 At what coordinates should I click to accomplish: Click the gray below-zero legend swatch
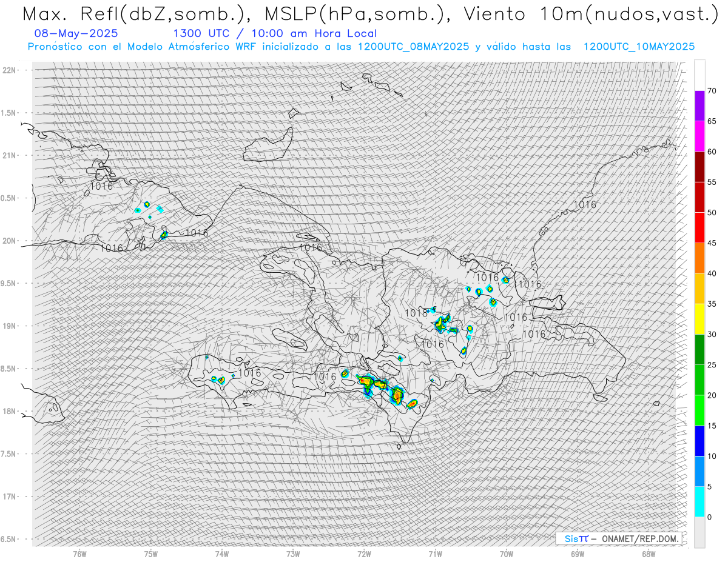pyautogui.click(x=699, y=532)
